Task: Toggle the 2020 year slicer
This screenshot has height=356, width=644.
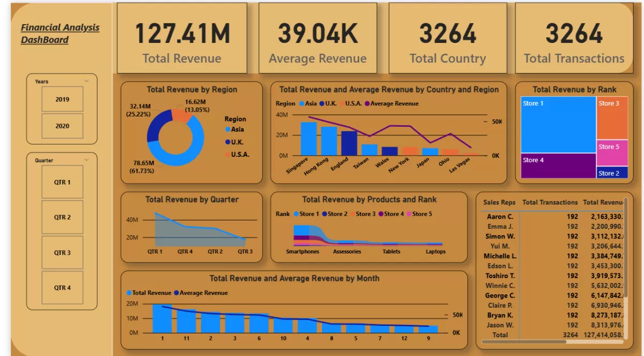Action: coord(62,126)
